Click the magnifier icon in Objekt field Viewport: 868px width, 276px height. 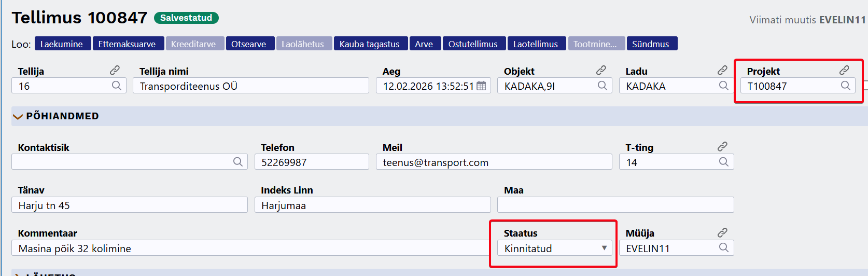click(602, 86)
